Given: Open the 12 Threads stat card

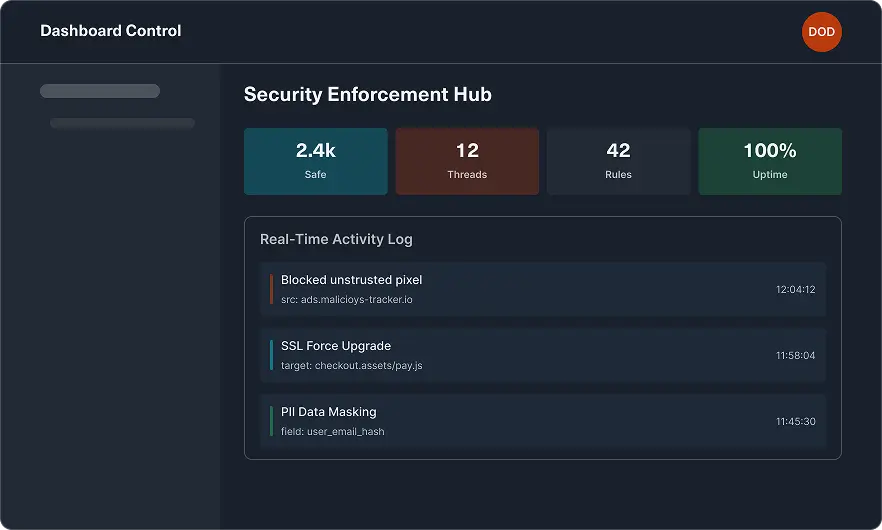Looking at the screenshot, I should coord(467,161).
